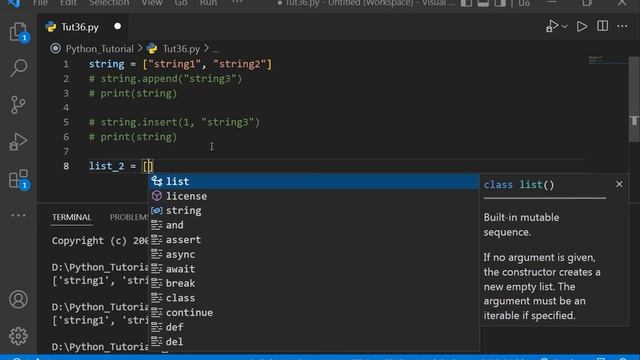Click Tut36.py breadcrumb
Image resolution: width=640 pixels, height=360 pixels.
181,49
